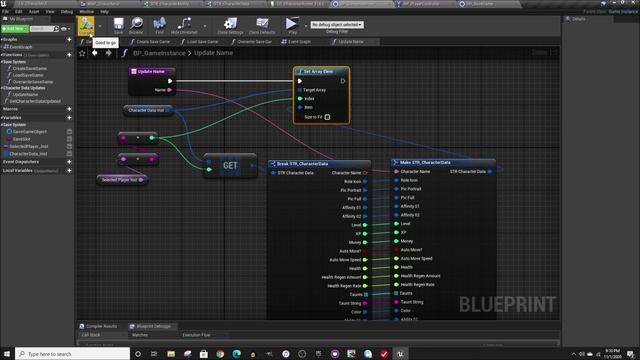Open the Windows Start menu
Viewport: 640px width, 360px height.
(x=7, y=353)
